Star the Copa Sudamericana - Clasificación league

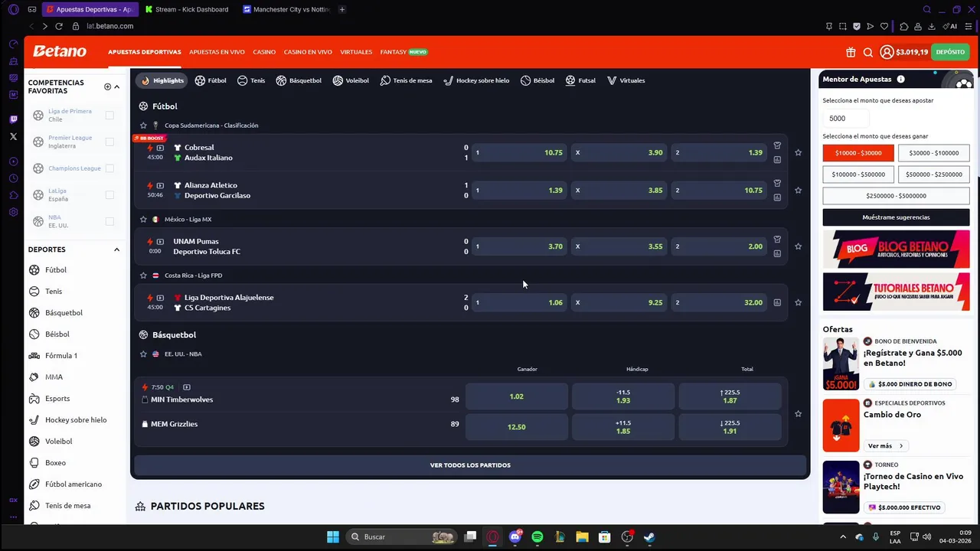tap(143, 126)
